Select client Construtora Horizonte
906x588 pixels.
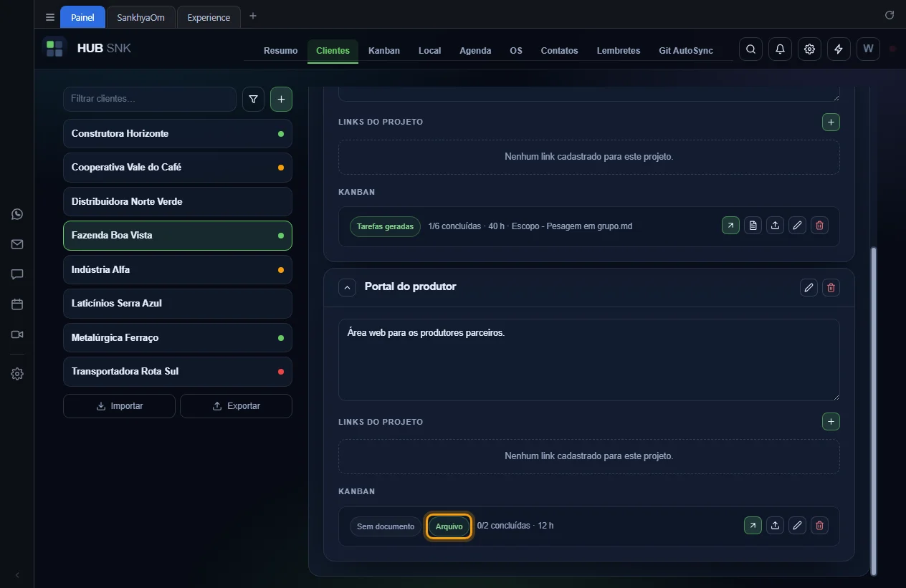tap(178, 134)
